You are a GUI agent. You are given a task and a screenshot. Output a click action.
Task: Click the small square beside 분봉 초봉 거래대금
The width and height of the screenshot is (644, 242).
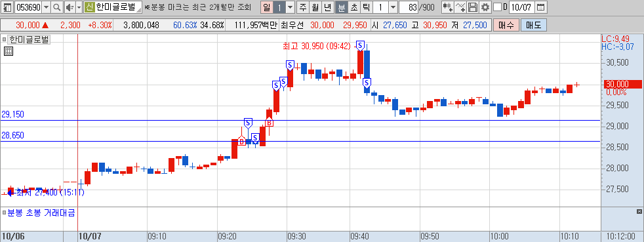(4, 213)
